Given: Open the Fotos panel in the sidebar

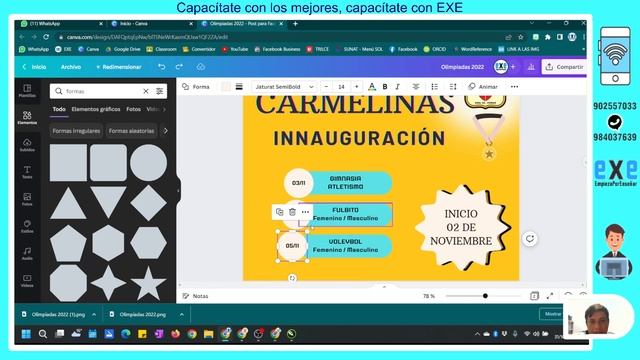Looking at the screenshot, I should click(27, 199).
